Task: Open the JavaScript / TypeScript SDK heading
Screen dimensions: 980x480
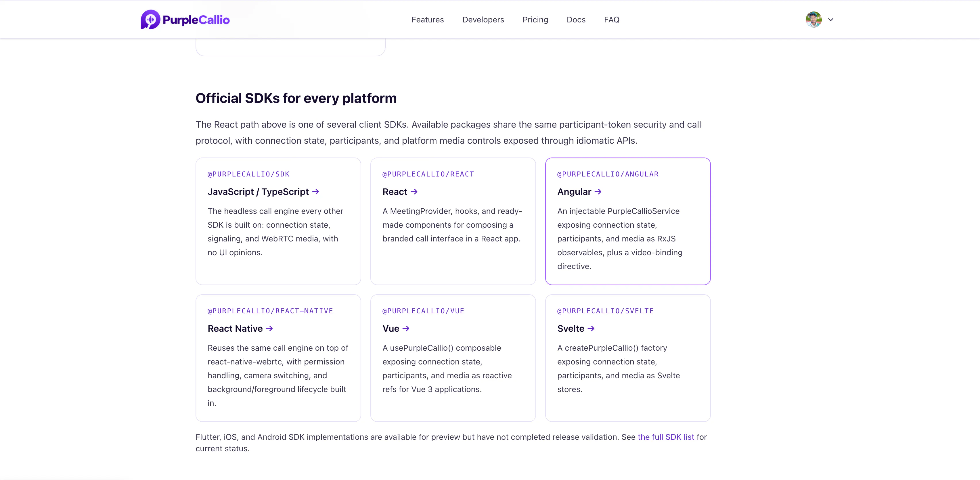Action: tap(258, 192)
